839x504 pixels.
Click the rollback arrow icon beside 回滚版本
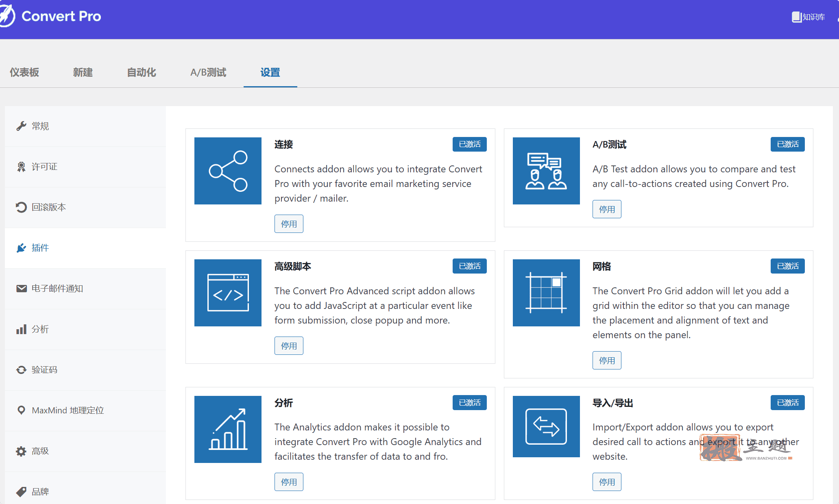click(x=21, y=207)
